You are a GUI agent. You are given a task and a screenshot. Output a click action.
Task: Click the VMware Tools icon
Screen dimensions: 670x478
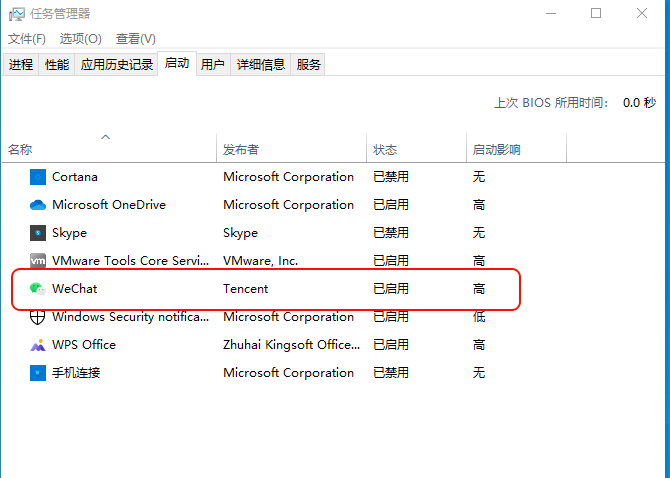[x=38, y=261]
